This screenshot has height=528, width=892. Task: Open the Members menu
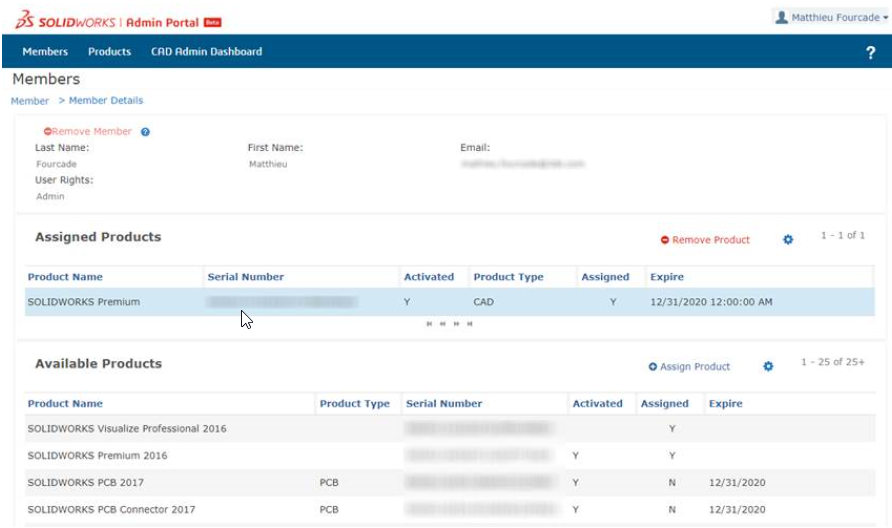coord(45,51)
